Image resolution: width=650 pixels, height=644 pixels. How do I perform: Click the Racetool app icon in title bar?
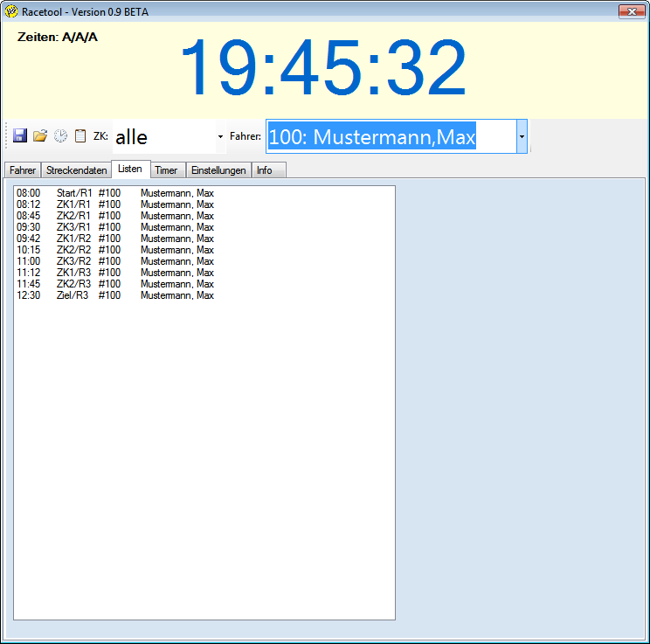(11, 11)
